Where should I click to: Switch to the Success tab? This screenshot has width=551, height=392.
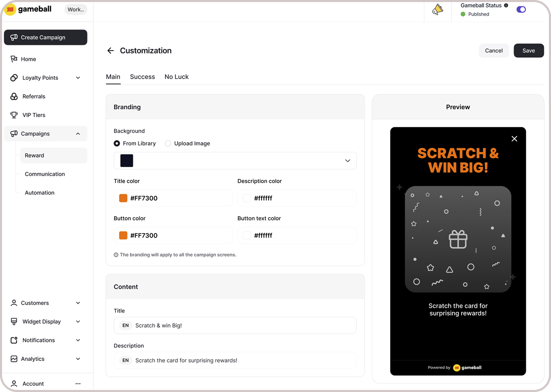coord(142,77)
